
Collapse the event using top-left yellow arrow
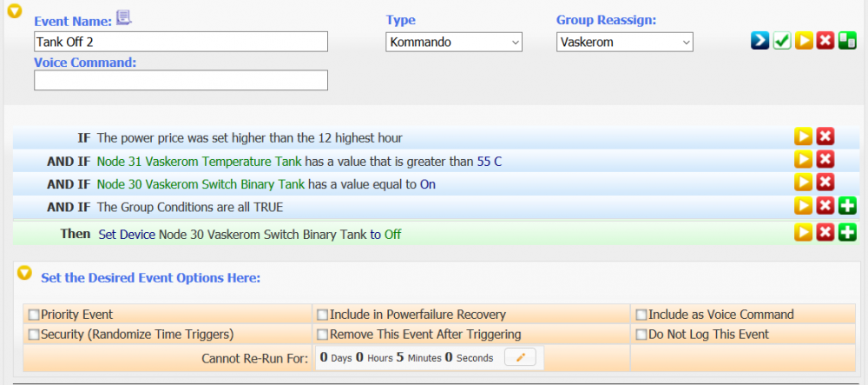(15, 11)
